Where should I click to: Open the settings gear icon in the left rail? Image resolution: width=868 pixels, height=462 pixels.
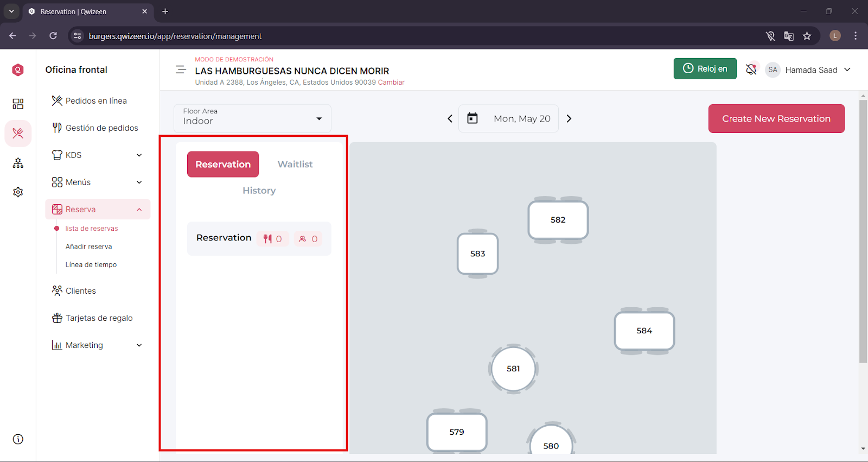pos(18,192)
